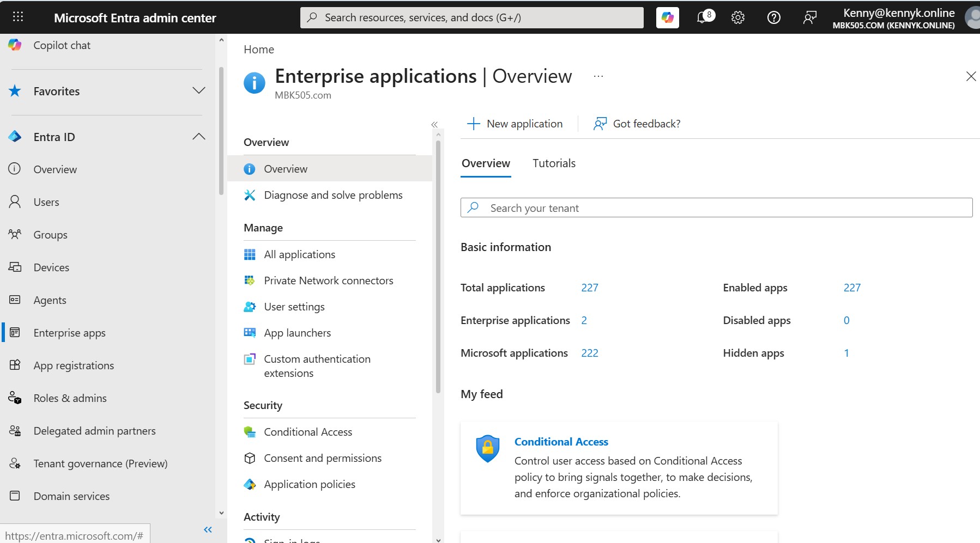Image resolution: width=980 pixels, height=543 pixels.
Task: Expand the Favorites section chevron
Action: point(199,90)
